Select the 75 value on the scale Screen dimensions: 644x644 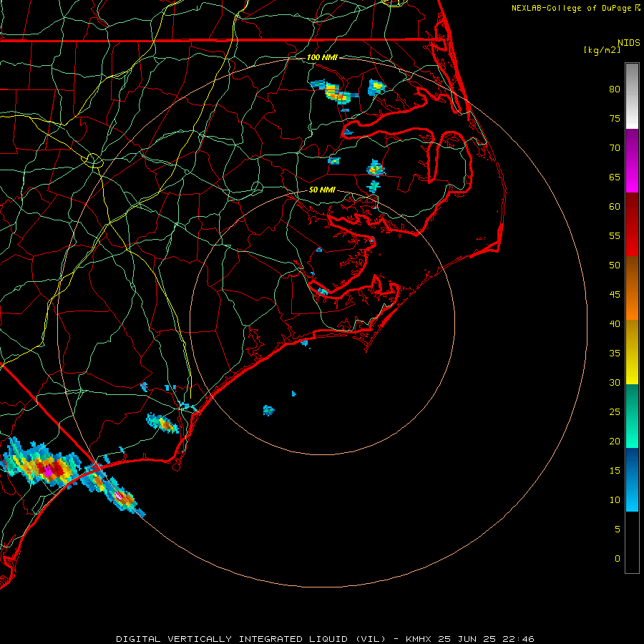tap(615, 118)
